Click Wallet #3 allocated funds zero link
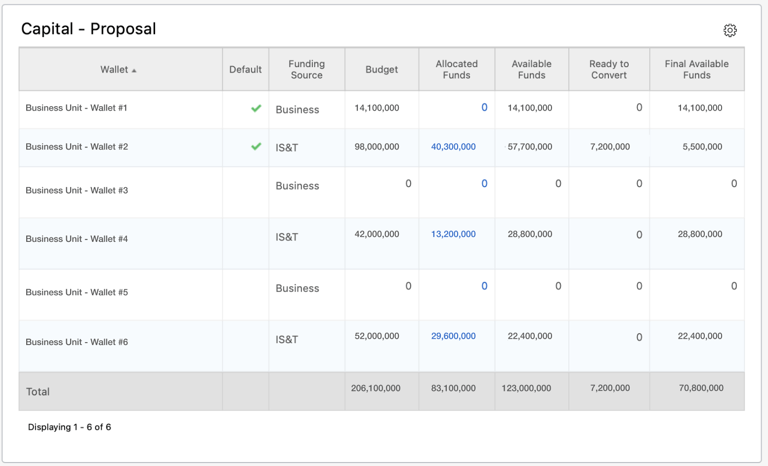This screenshot has height=466, width=768. (484, 184)
